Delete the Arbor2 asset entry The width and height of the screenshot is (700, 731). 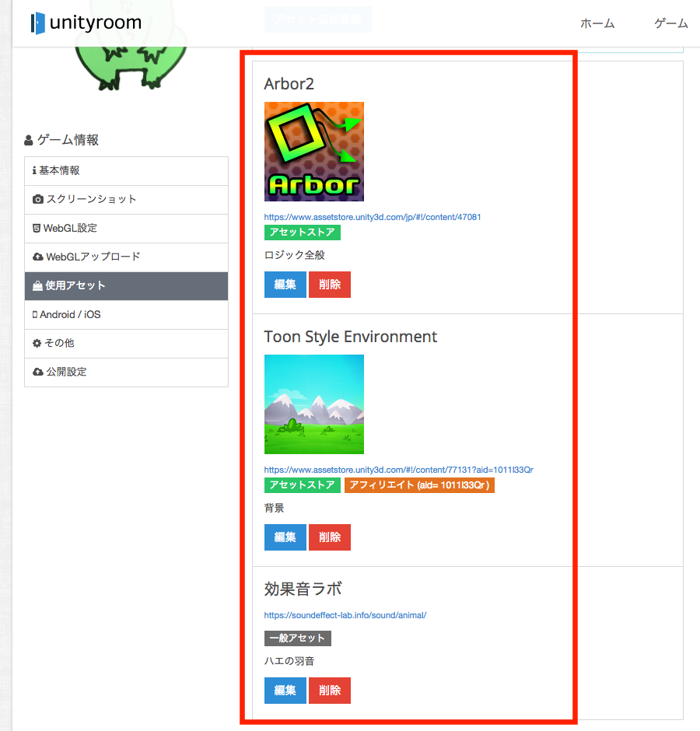click(330, 285)
